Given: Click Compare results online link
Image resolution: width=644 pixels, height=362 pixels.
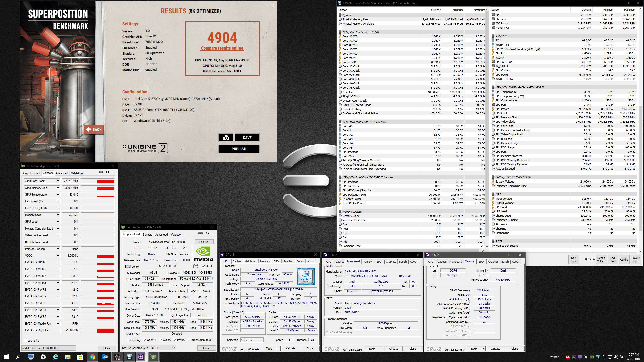Looking at the screenshot, I should pyautogui.click(x=222, y=48).
